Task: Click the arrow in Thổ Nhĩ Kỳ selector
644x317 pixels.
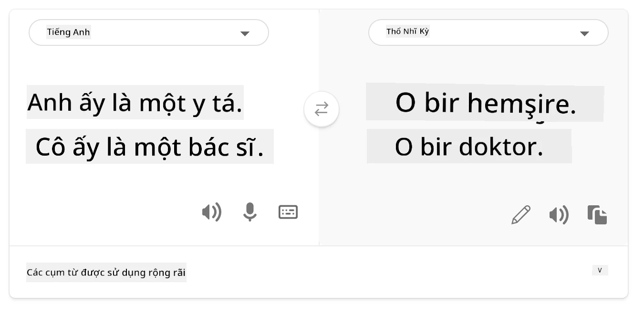Action: pyautogui.click(x=584, y=33)
